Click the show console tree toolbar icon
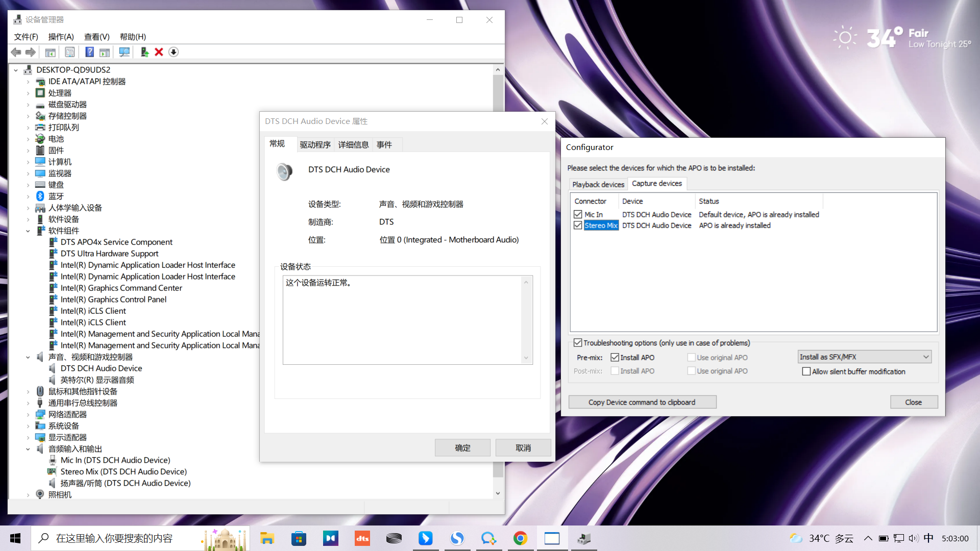Screen dimensions: 980x551 pos(50,52)
